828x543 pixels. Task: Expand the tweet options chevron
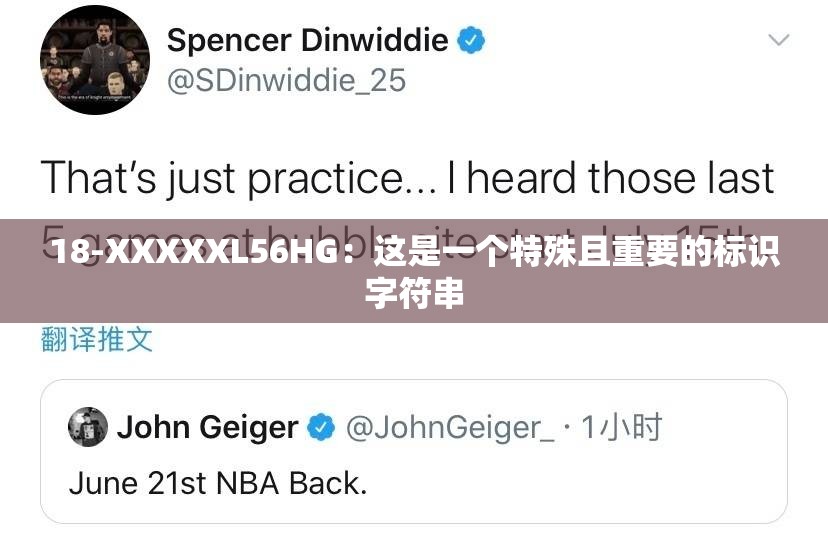[x=778, y=40]
